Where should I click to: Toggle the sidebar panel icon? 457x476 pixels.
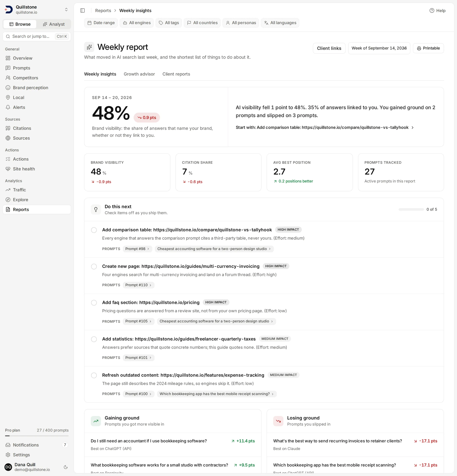pyautogui.click(x=83, y=10)
